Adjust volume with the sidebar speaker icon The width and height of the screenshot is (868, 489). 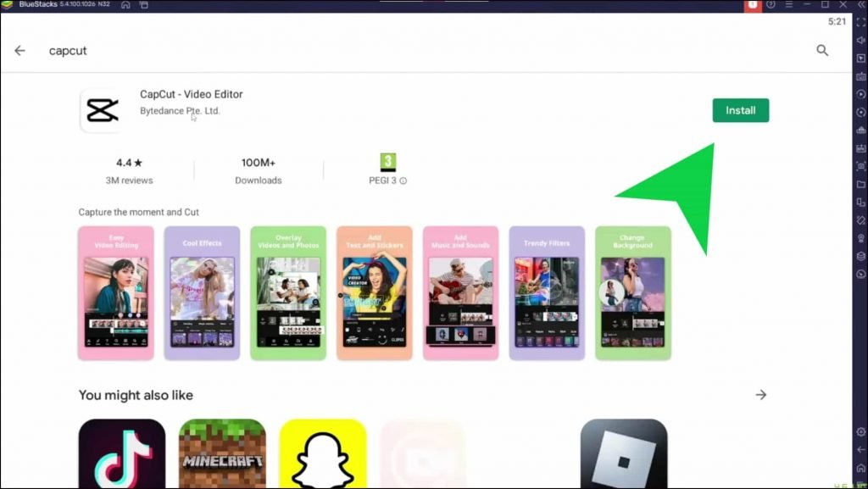point(860,40)
